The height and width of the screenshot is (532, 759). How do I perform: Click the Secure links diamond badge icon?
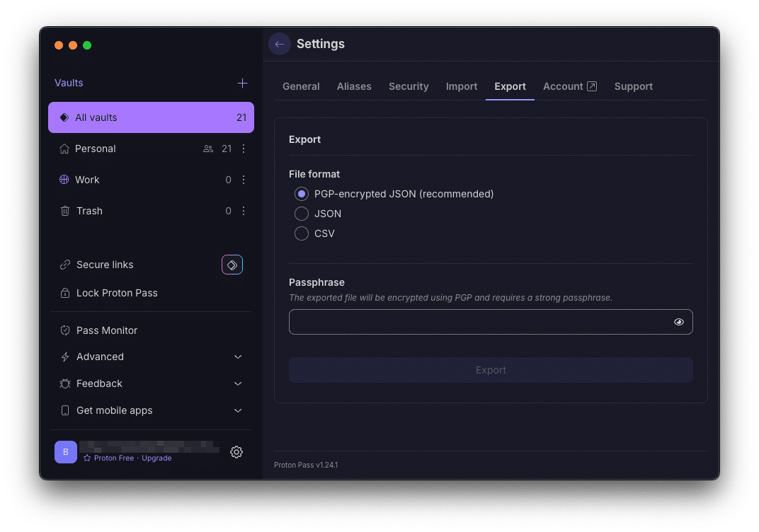click(x=232, y=265)
